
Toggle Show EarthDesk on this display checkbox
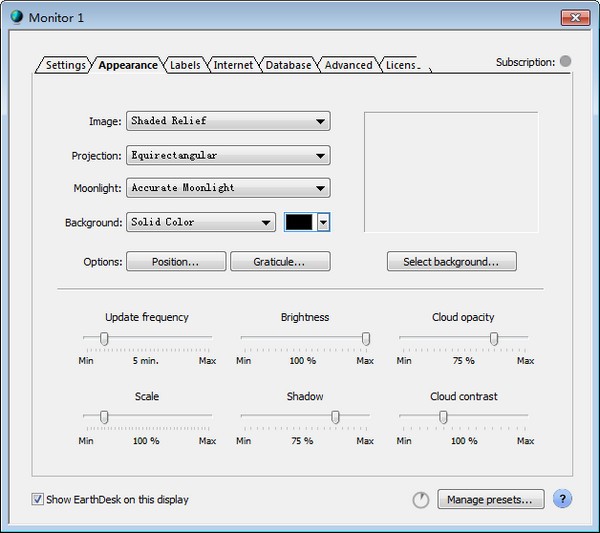tap(38, 499)
